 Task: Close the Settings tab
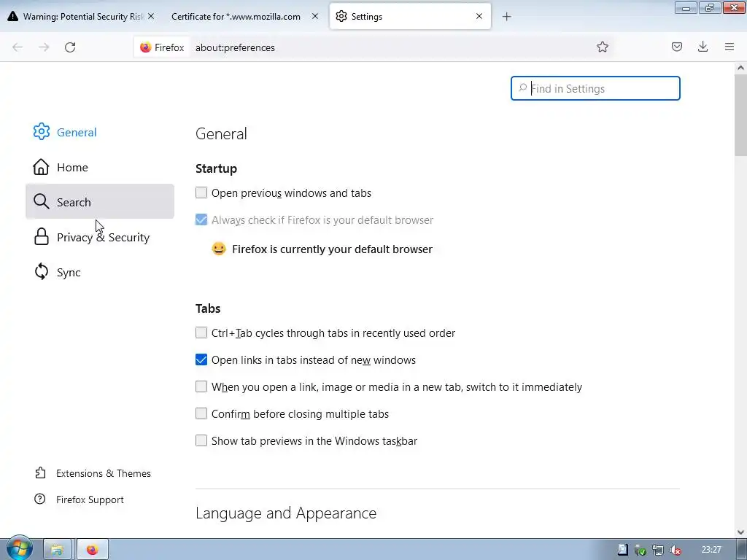tap(479, 16)
